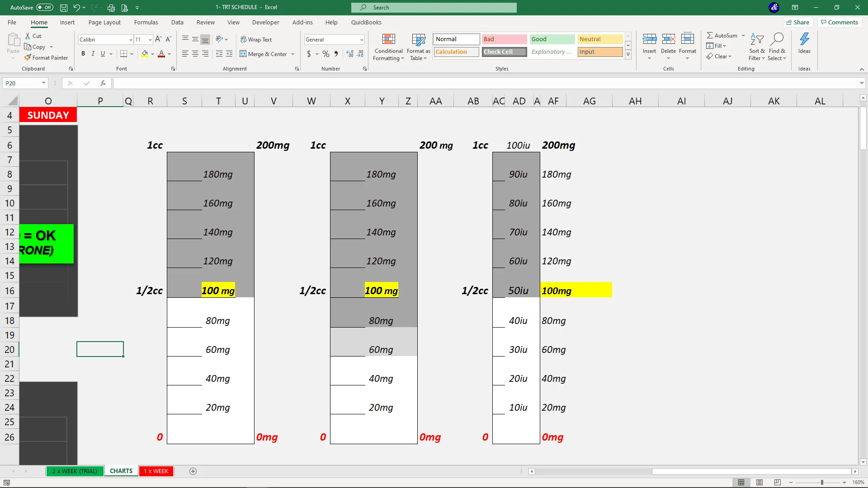The image size is (868, 488).
Task: Switch to the 1 x WEEK sheet
Action: tap(156, 471)
